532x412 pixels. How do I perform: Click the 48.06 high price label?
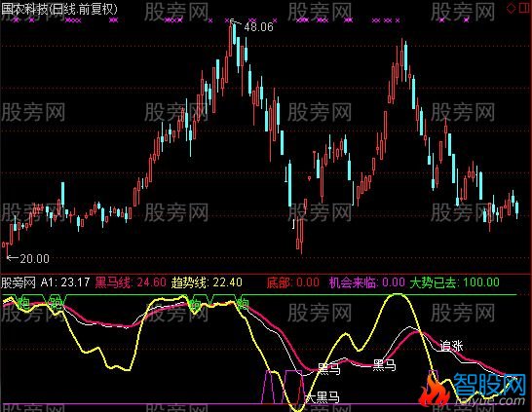(x=258, y=27)
